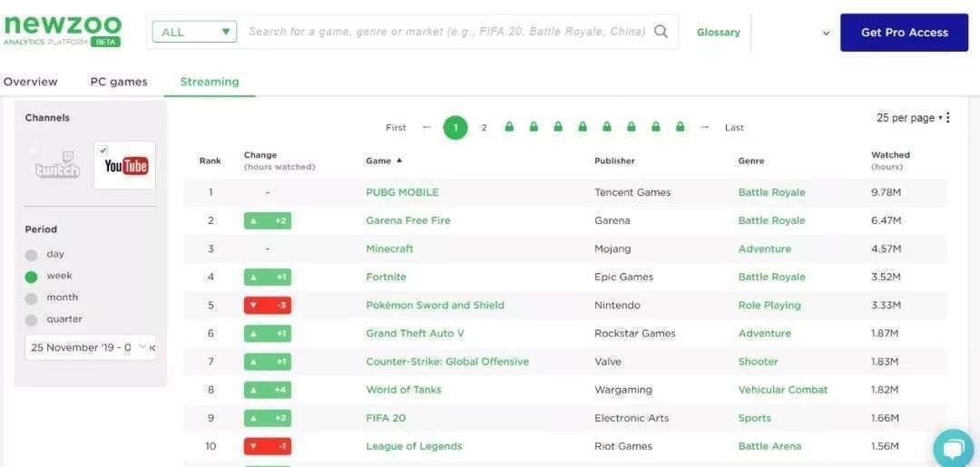Viewport: 980px width, 467px height.
Task: Click the search magnifier icon
Action: (x=661, y=31)
